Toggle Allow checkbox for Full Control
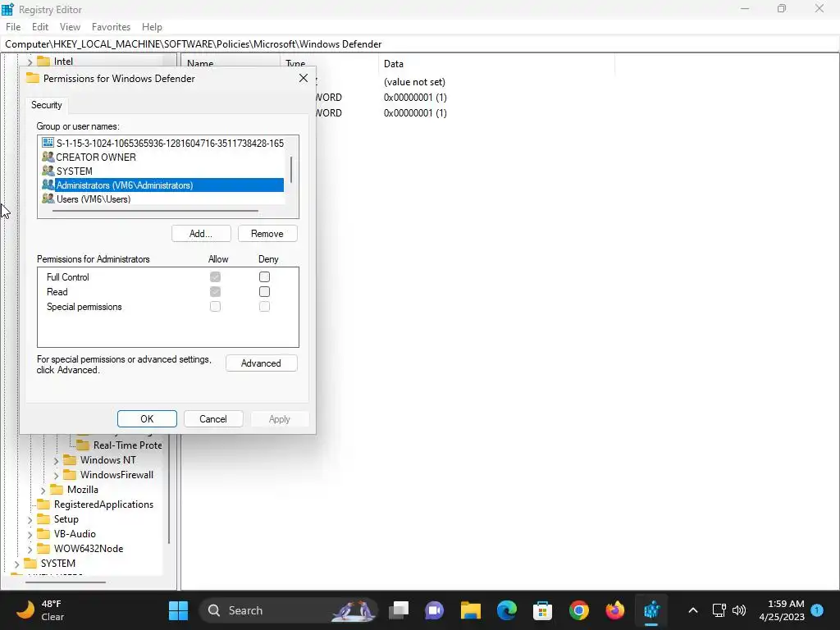The height and width of the screenshot is (630, 840). pos(216,277)
